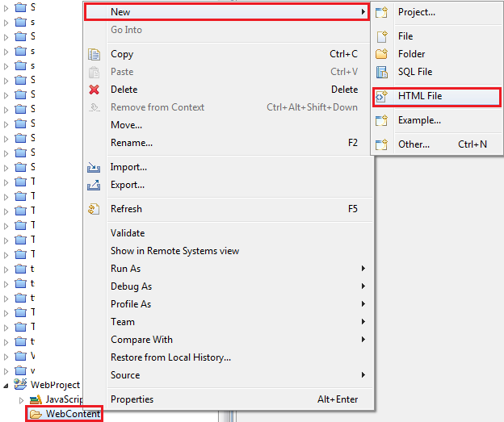The image size is (504, 422).
Task: Click the Team submenu arrow
Action: [x=363, y=321]
